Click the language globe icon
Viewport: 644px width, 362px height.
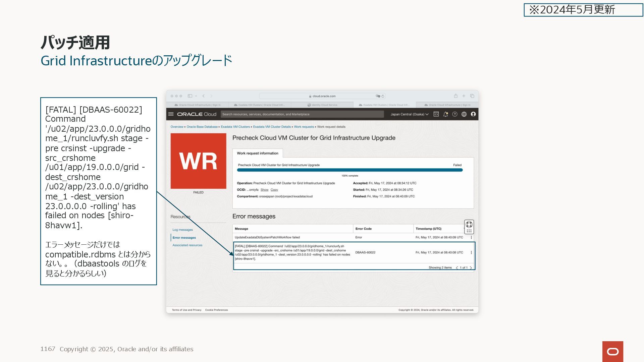(464, 114)
